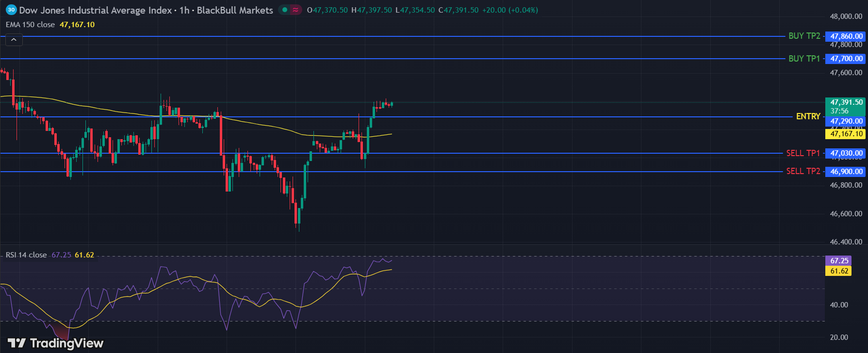The width and height of the screenshot is (868, 353).
Task: Select the yellow ENTRY line label
Action: (808, 116)
